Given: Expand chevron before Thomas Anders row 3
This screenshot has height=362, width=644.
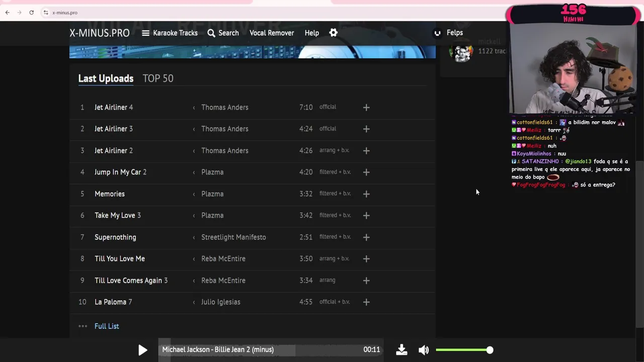Looking at the screenshot, I should point(194,150).
